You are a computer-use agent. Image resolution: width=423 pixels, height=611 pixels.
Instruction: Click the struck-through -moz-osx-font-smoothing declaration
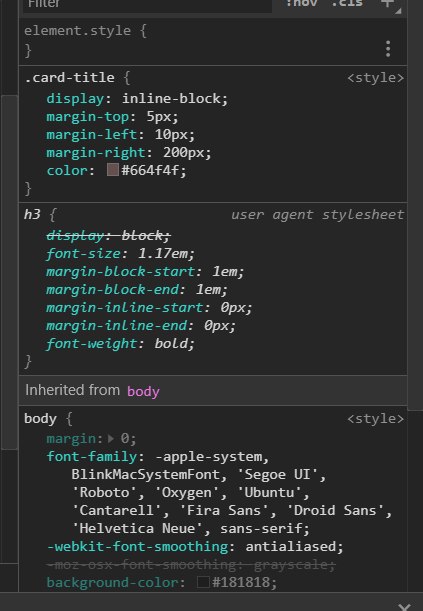(x=190, y=564)
